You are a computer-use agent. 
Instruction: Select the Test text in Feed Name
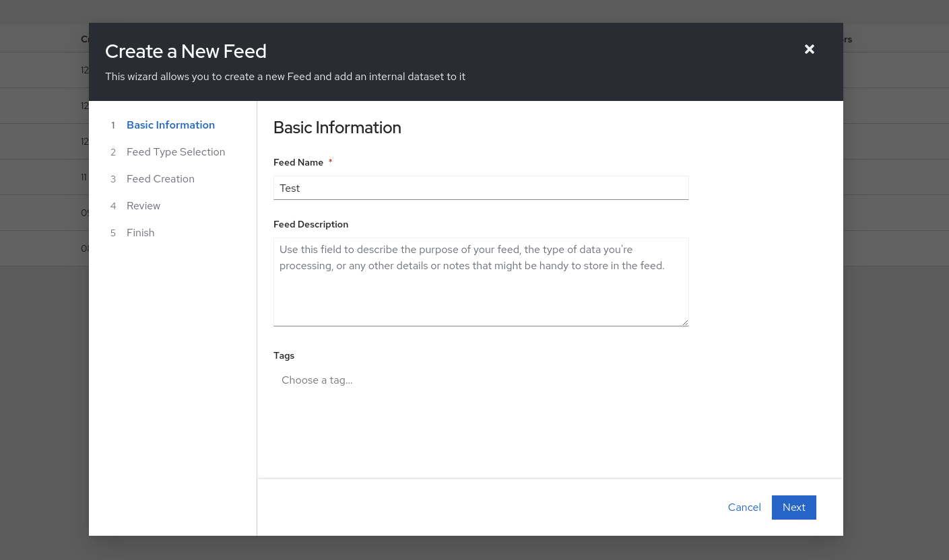[290, 188]
